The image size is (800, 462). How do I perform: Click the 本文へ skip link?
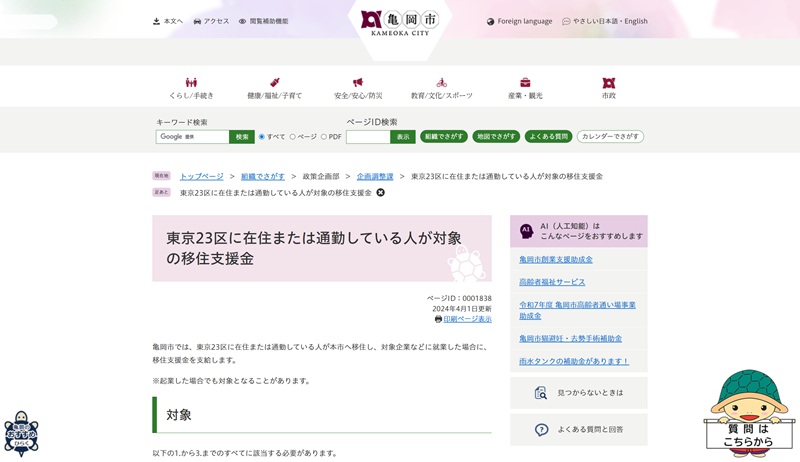tap(167, 21)
